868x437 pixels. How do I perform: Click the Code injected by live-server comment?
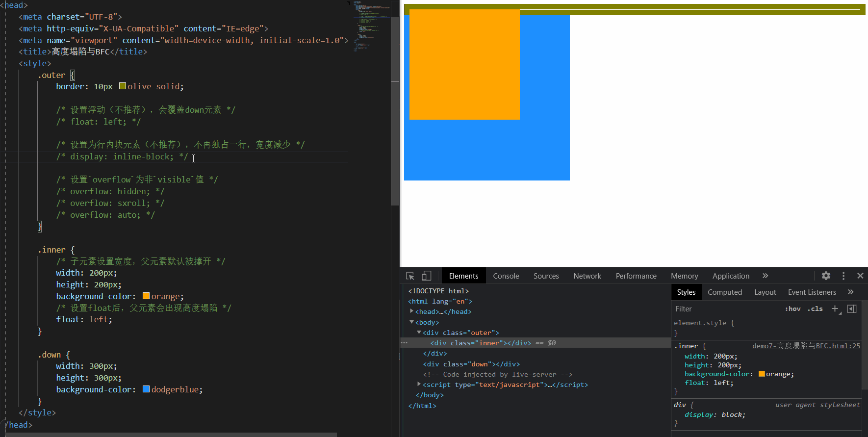point(498,374)
